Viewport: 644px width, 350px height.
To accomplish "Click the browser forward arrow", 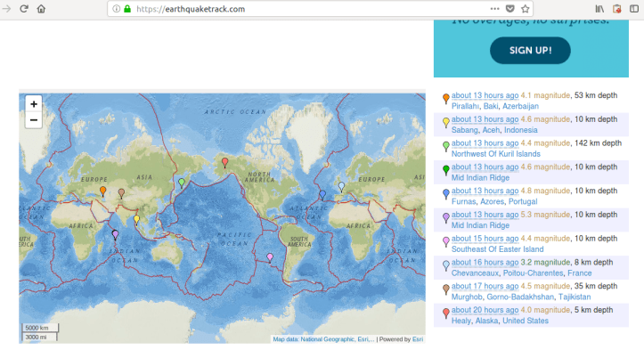I will 6,9.
